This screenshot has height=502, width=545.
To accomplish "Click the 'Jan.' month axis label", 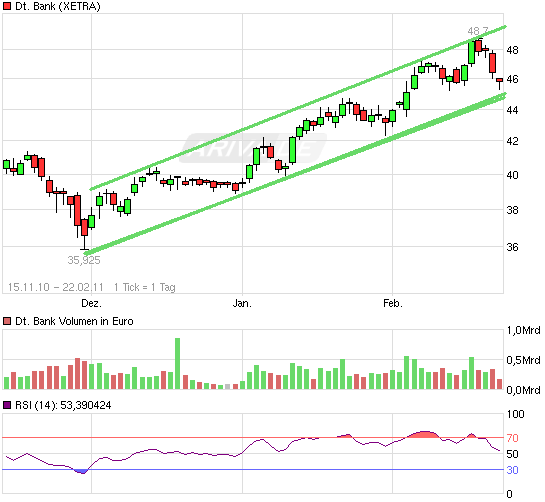I will click(x=242, y=303).
